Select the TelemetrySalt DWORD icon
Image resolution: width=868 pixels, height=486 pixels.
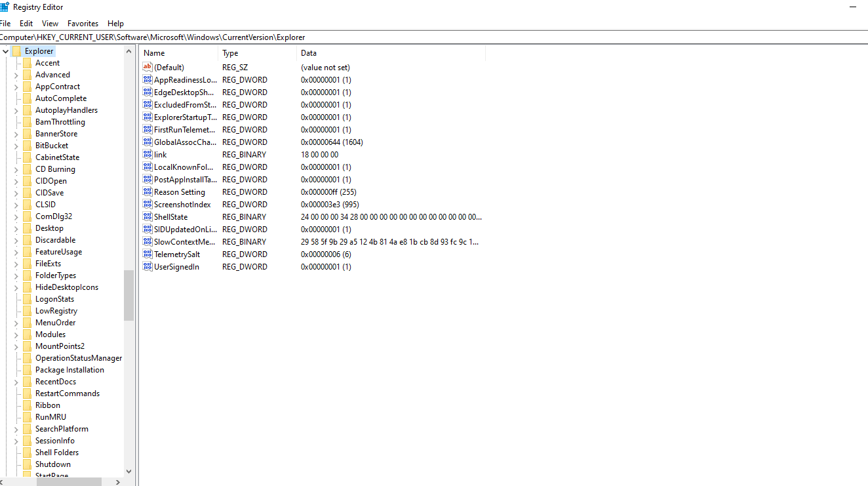[x=148, y=254]
